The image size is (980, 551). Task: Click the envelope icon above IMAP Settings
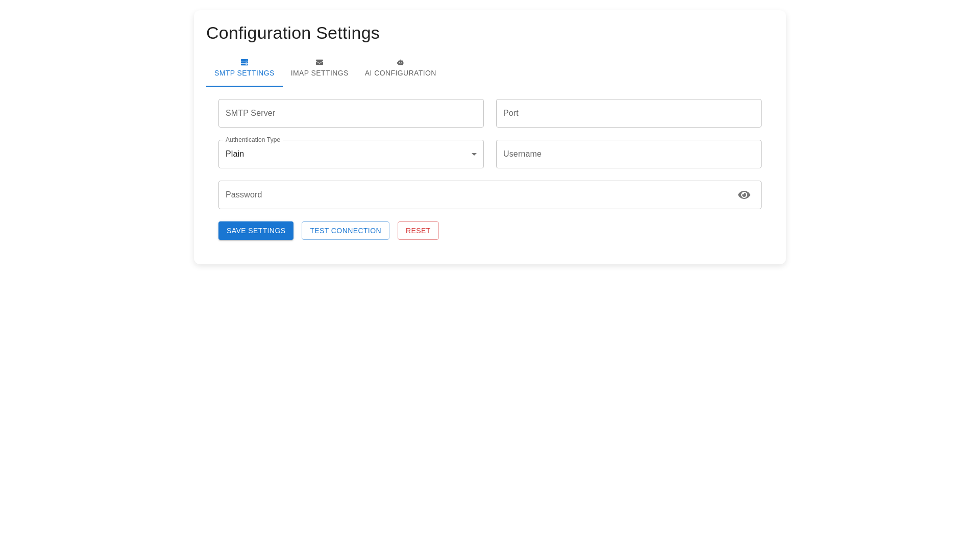[x=320, y=62]
